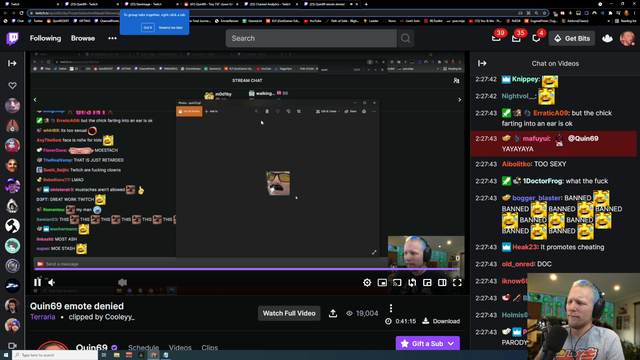Click the Get Bits button
The width and height of the screenshot is (640, 360).
point(572,38)
